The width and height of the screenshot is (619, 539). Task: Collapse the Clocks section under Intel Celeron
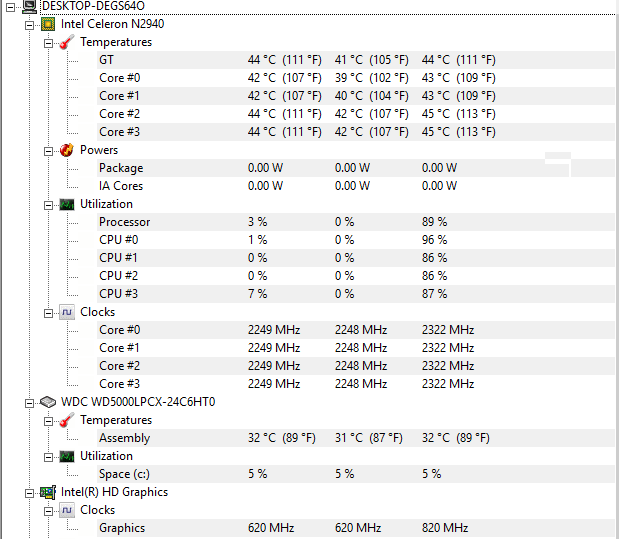pyautogui.click(x=49, y=312)
